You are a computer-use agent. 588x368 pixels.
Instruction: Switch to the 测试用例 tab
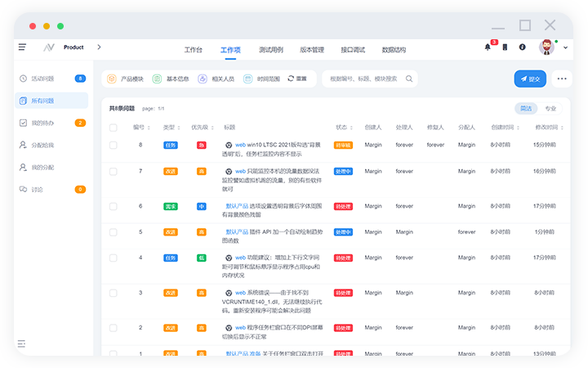[270, 50]
